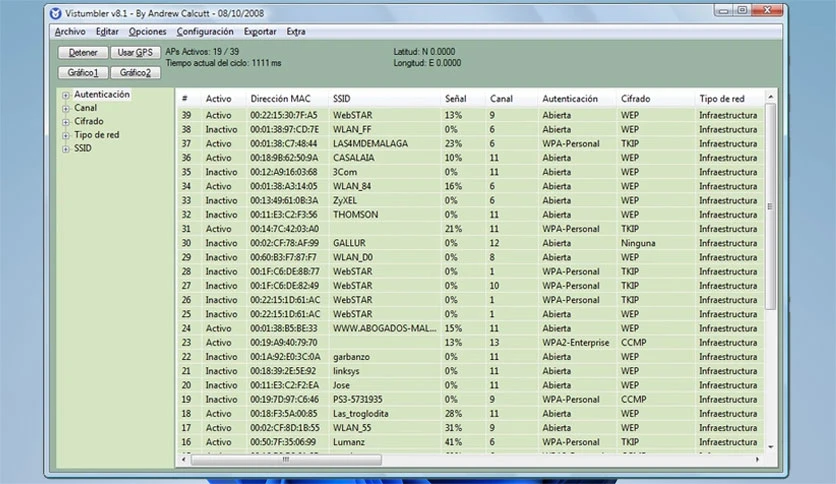Sort by the Activo column header
Viewport: 836px width, 484px height.
[223, 99]
